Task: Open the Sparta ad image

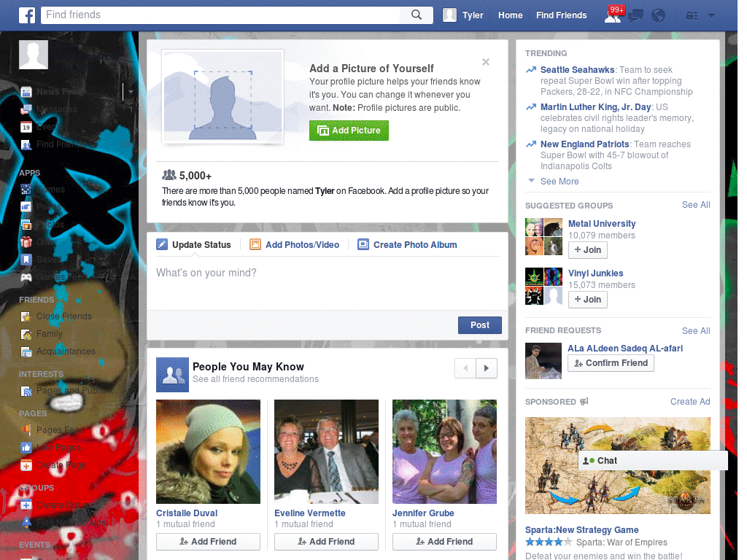Action: pyautogui.click(x=617, y=466)
